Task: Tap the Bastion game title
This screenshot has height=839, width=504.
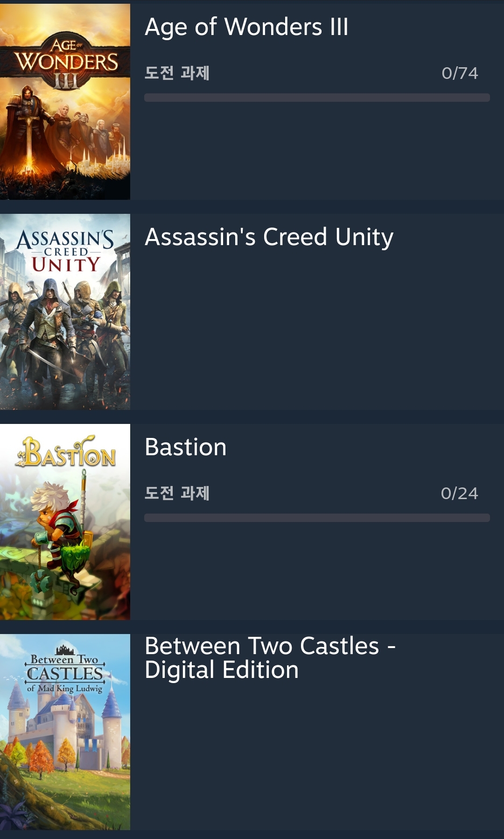Action: click(186, 447)
